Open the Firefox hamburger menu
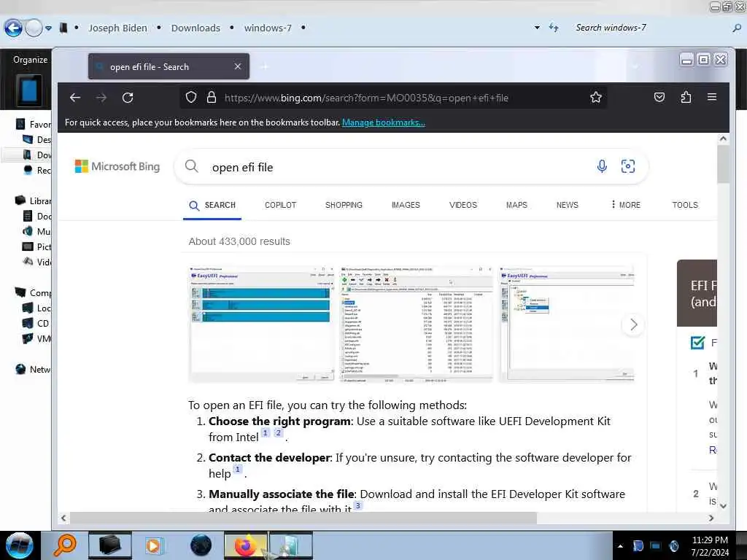The width and height of the screenshot is (747, 560). [x=712, y=97]
